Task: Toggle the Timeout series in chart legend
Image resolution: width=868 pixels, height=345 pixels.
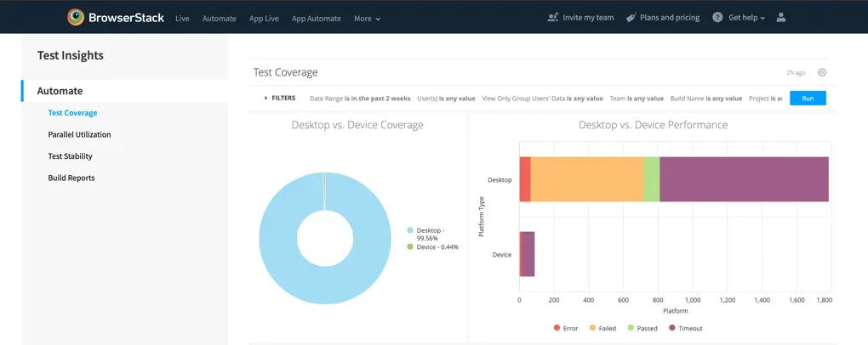Action: point(672,328)
